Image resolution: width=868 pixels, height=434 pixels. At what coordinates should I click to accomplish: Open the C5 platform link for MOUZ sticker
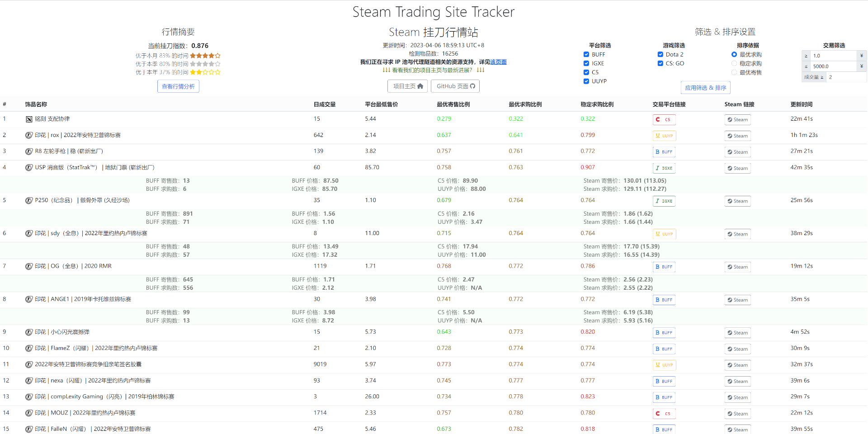pyautogui.click(x=664, y=414)
